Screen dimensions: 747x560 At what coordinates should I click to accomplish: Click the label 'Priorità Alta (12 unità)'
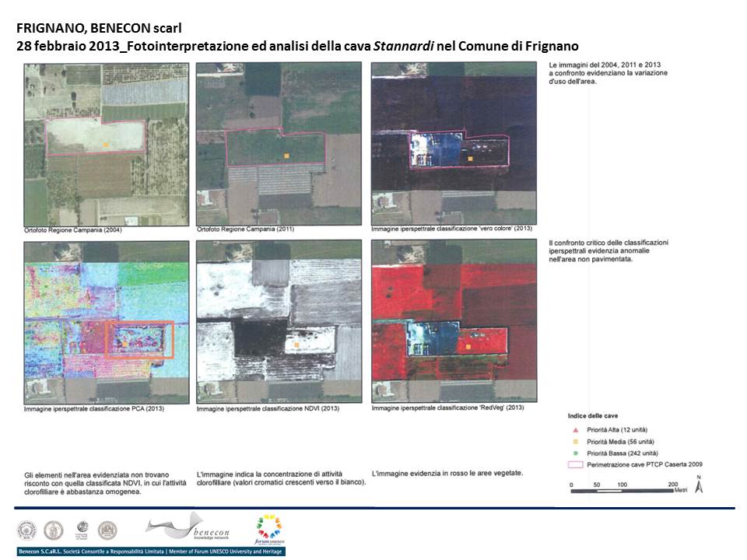click(x=617, y=429)
